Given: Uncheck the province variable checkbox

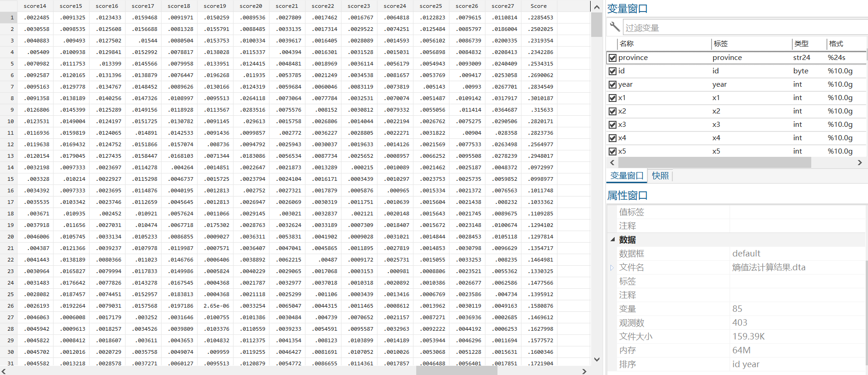Looking at the screenshot, I should (612, 58).
